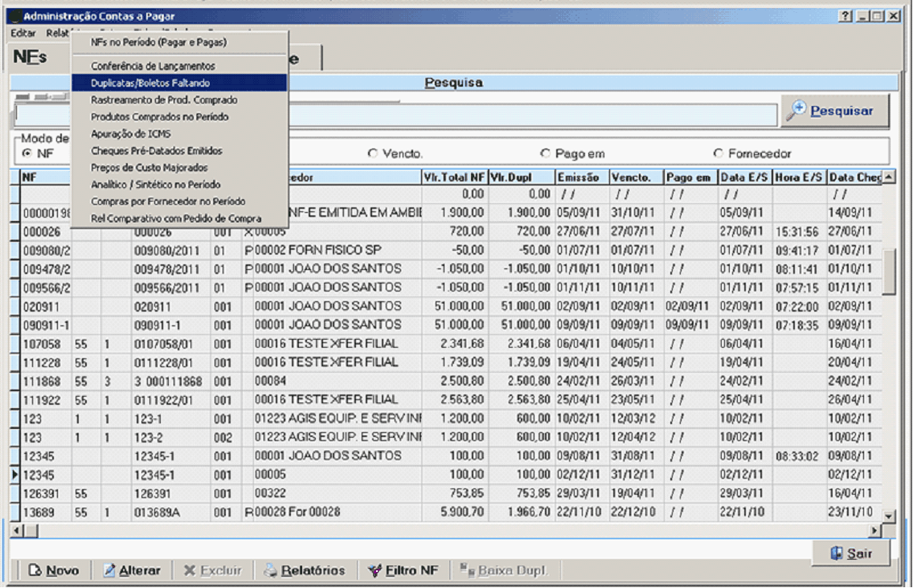Click the Excluir delete button

coord(212,570)
